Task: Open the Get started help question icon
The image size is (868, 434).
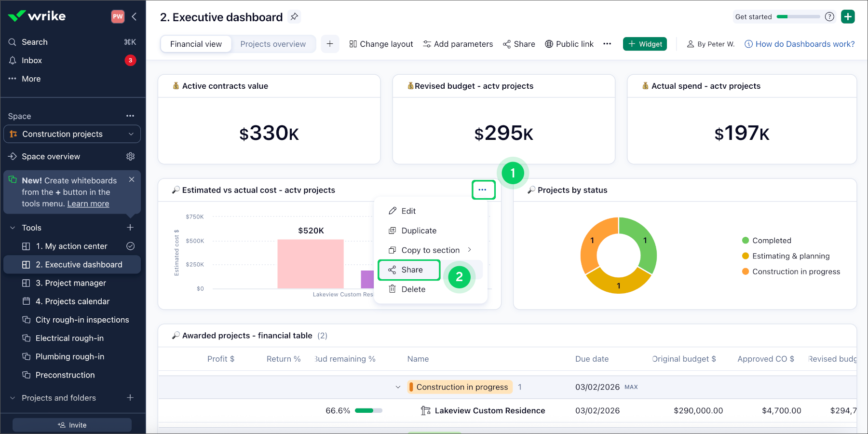Action: (829, 16)
